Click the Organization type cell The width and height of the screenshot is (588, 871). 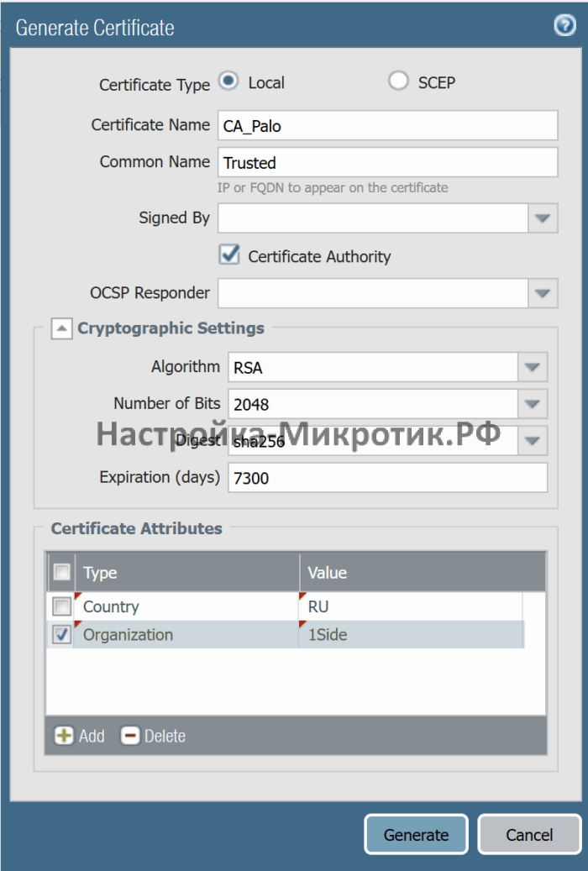(x=186, y=634)
